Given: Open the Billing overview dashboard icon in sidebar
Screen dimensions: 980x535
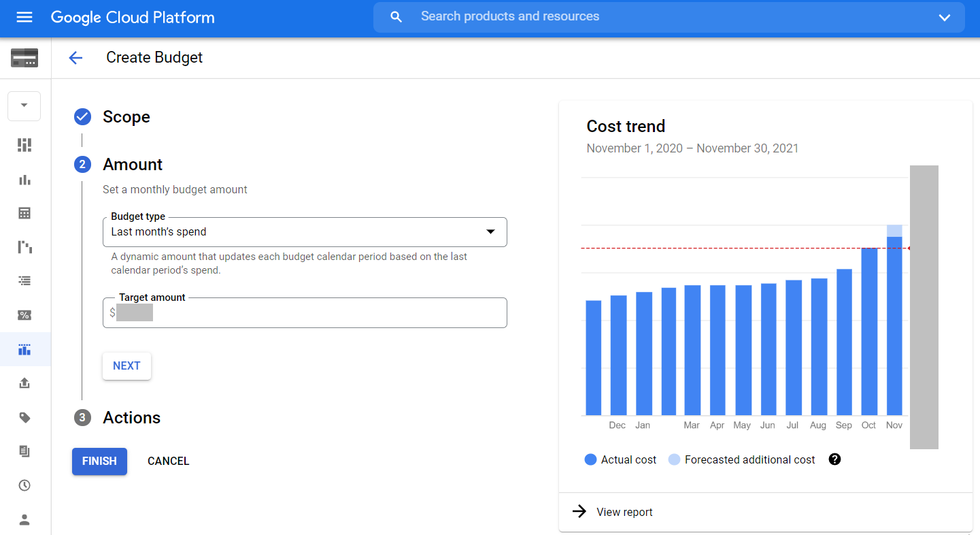Looking at the screenshot, I should 24,145.
